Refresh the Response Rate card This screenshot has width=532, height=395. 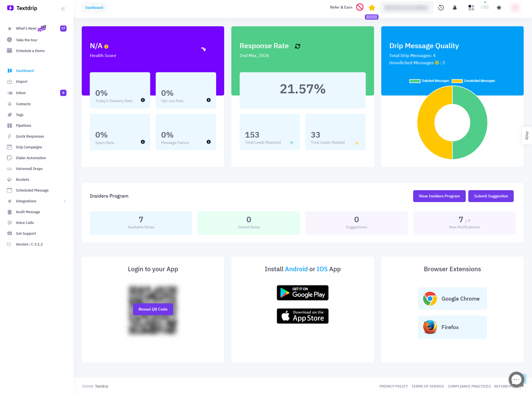click(x=298, y=46)
